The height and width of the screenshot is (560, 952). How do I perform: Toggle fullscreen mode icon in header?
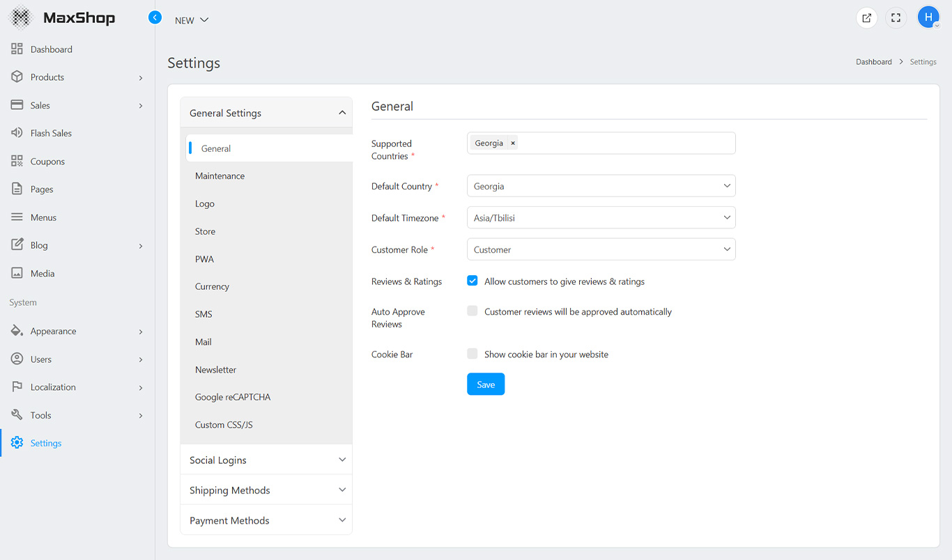click(896, 18)
